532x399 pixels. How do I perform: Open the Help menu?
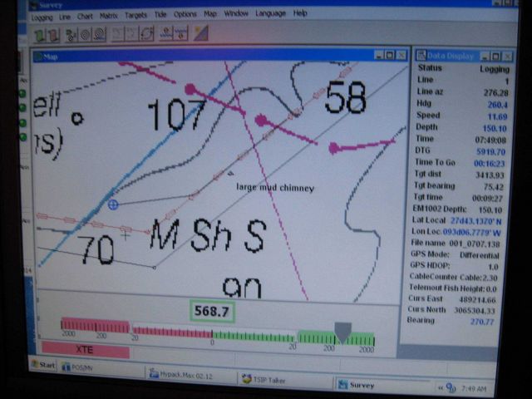pyautogui.click(x=300, y=13)
